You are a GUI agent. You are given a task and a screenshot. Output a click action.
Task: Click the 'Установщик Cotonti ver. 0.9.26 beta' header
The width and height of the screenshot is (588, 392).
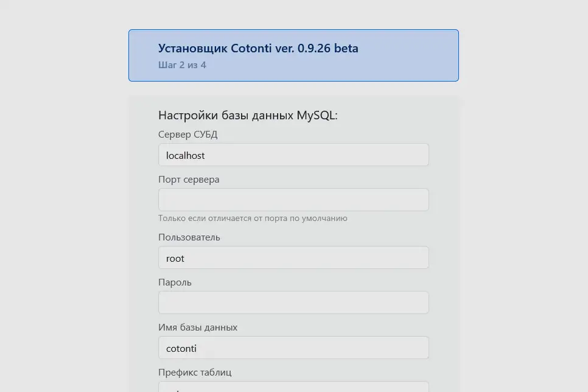pyautogui.click(x=258, y=47)
